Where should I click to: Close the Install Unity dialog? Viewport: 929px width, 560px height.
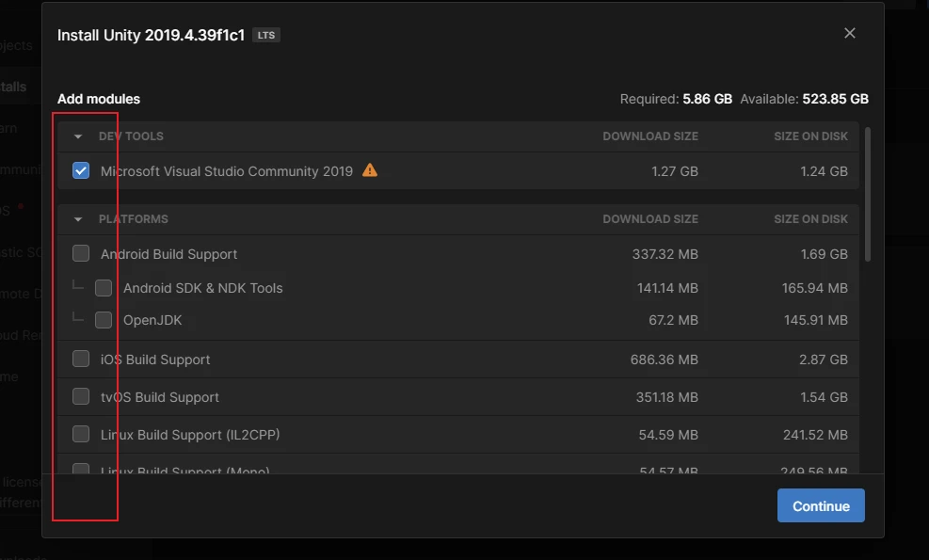coord(849,34)
